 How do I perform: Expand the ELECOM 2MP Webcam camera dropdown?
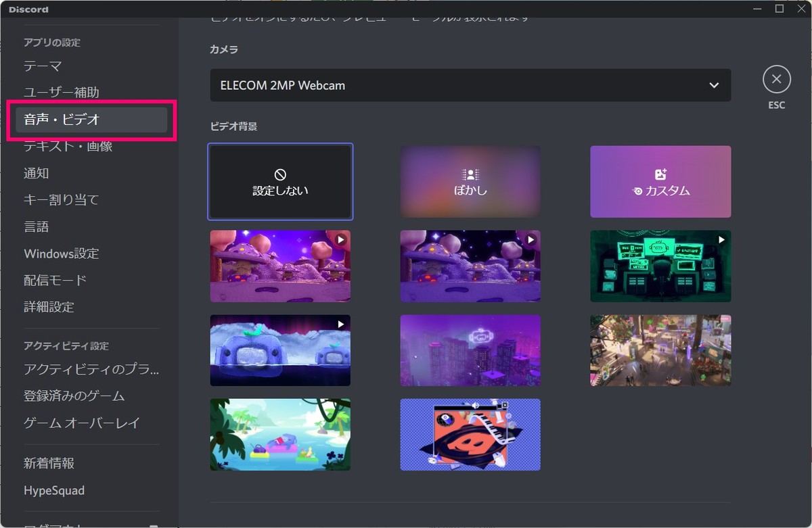click(x=470, y=85)
